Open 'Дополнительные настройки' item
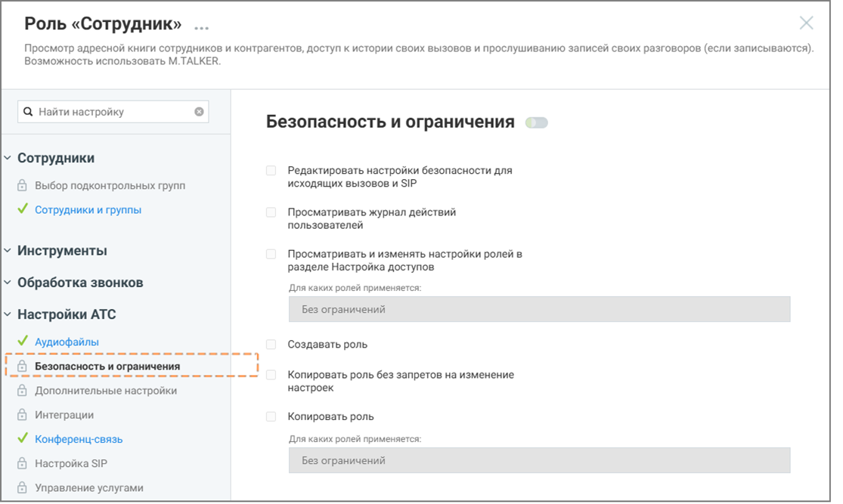The image size is (843, 504). click(x=106, y=391)
